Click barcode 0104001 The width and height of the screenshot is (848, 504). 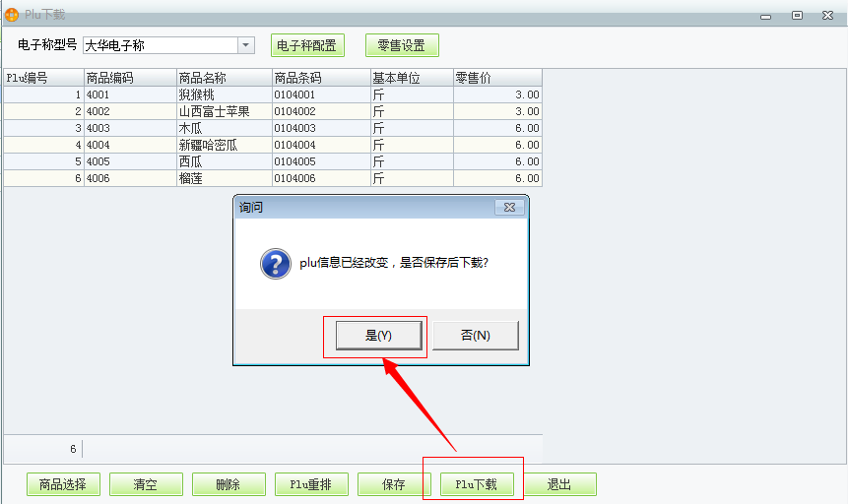tap(321, 94)
